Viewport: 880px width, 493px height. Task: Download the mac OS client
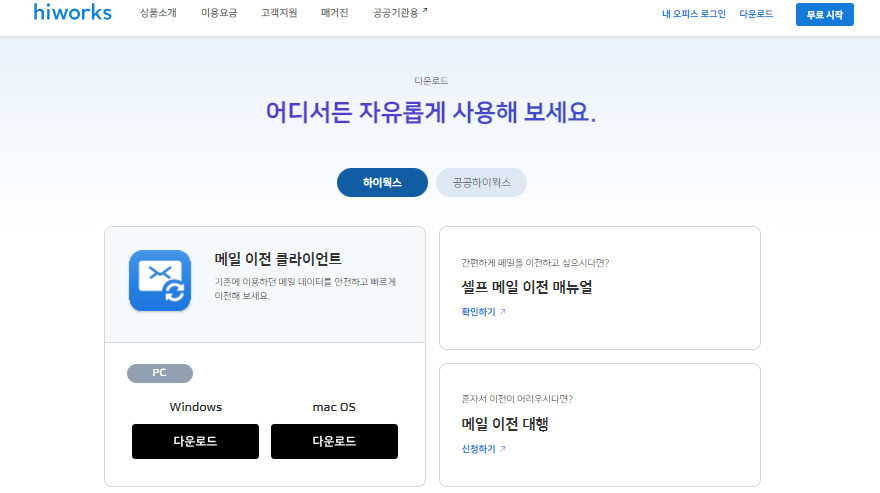tap(334, 441)
